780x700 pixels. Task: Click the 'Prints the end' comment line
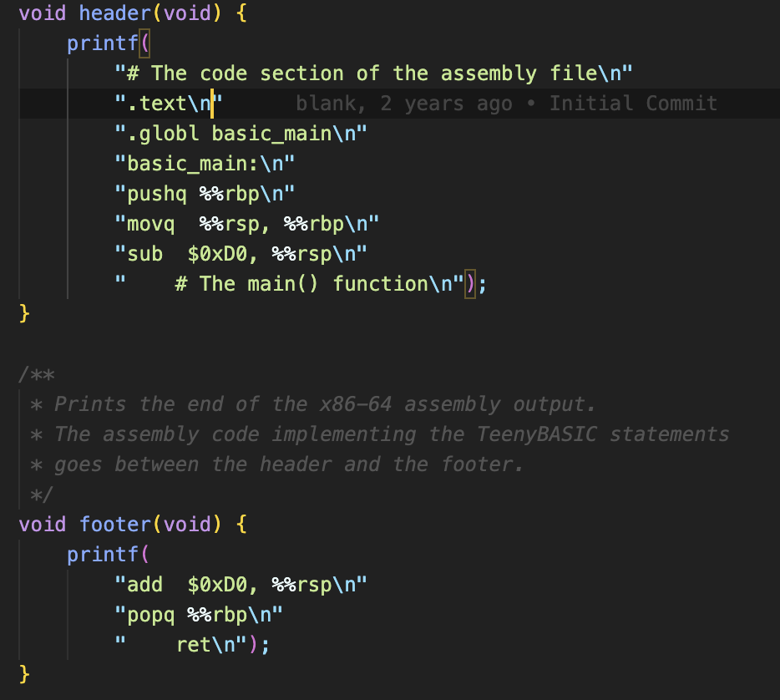pyautogui.click(x=326, y=404)
